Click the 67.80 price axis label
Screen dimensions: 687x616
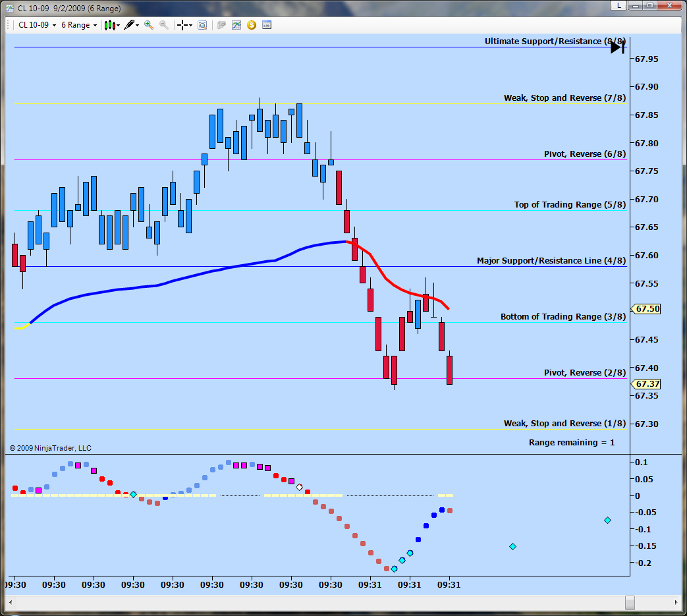click(x=646, y=143)
